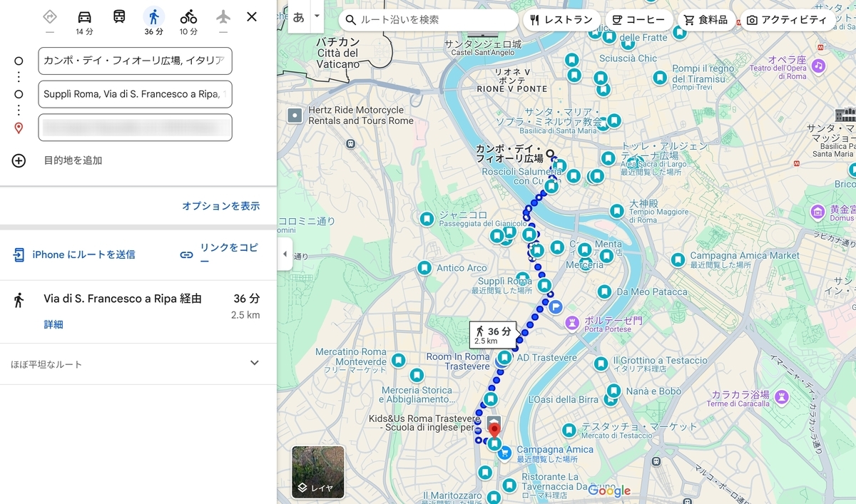Open the ポルテーゼ門 landmark icon

point(571,324)
